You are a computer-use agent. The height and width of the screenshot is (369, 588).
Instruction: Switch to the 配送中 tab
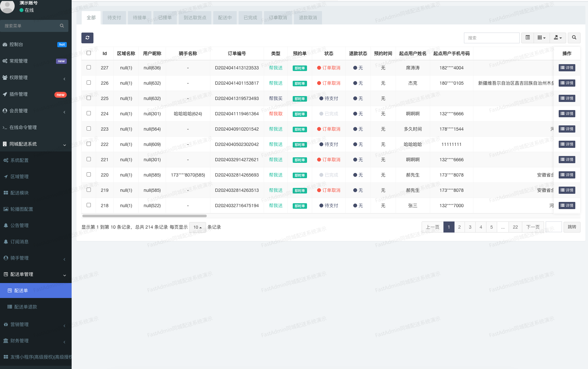tap(225, 18)
